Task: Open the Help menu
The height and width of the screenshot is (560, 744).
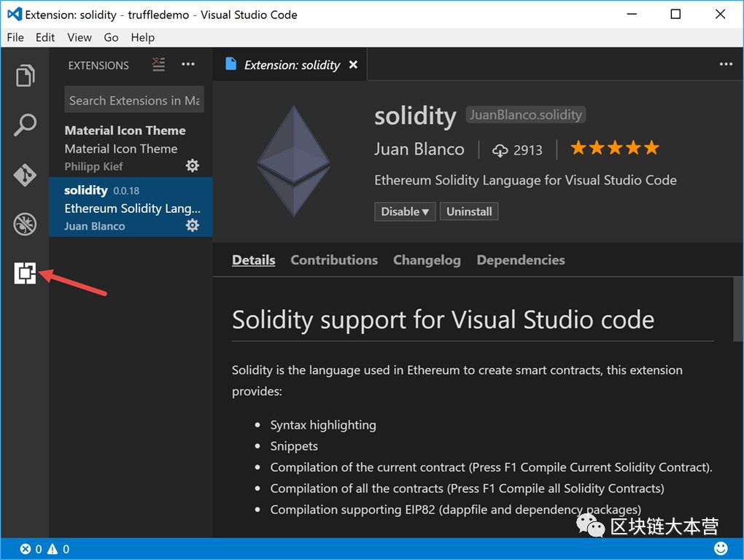Action: (143, 37)
